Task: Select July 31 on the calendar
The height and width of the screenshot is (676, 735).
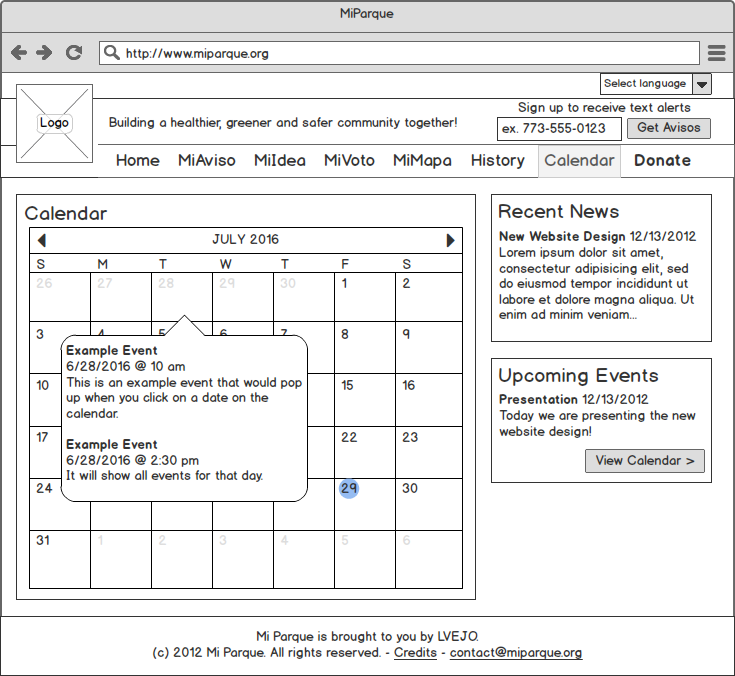Action: [x=60, y=559]
